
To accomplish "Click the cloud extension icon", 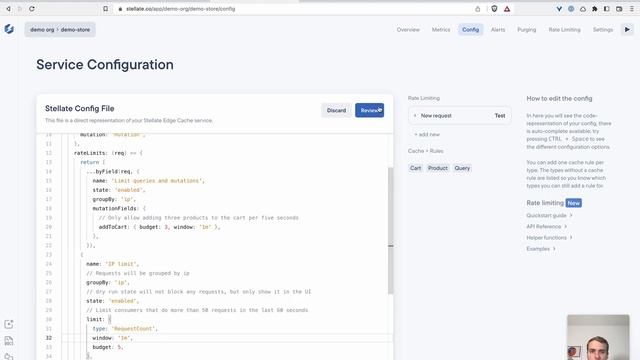I will [583, 9].
